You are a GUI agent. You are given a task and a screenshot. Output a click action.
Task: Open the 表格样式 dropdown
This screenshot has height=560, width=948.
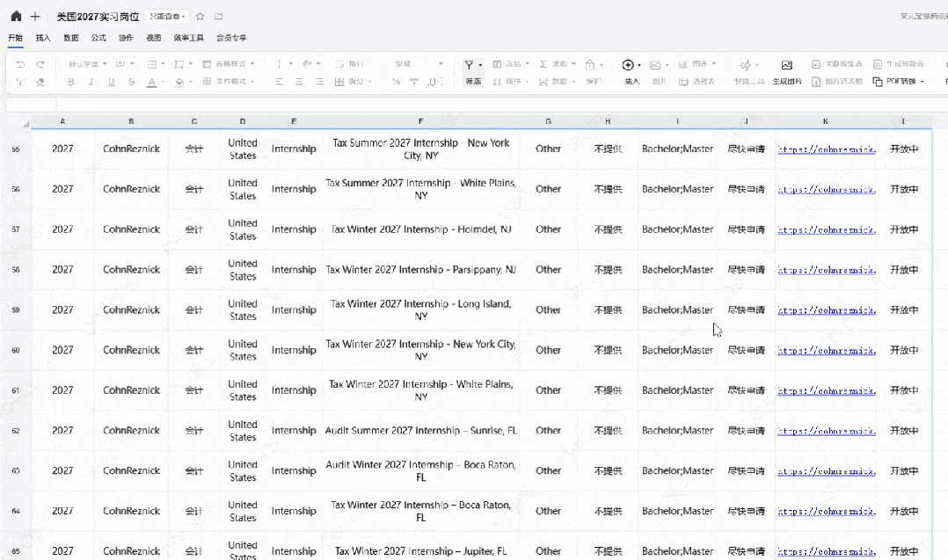point(227,64)
